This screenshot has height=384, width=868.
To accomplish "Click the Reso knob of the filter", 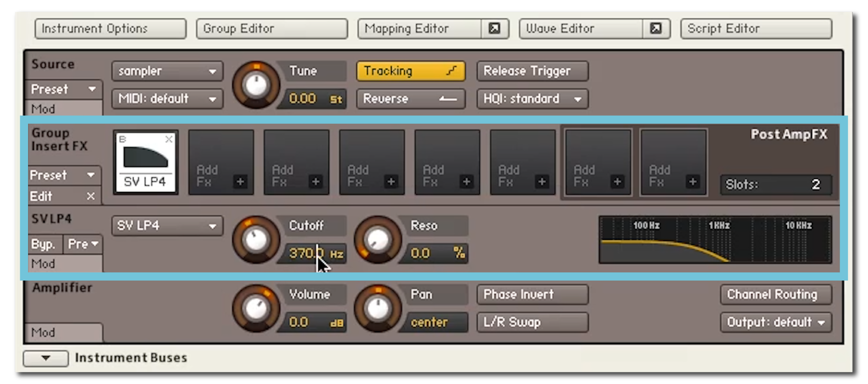I will click(x=377, y=239).
